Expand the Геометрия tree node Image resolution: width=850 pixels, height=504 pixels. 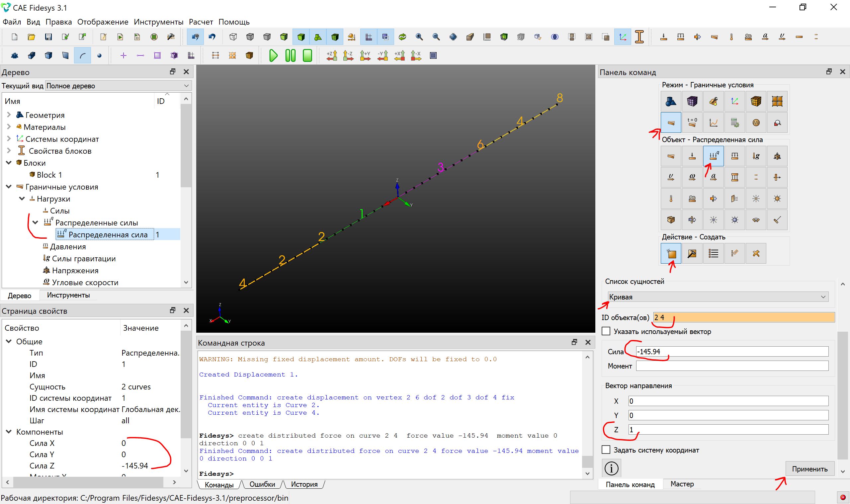pyautogui.click(x=9, y=115)
